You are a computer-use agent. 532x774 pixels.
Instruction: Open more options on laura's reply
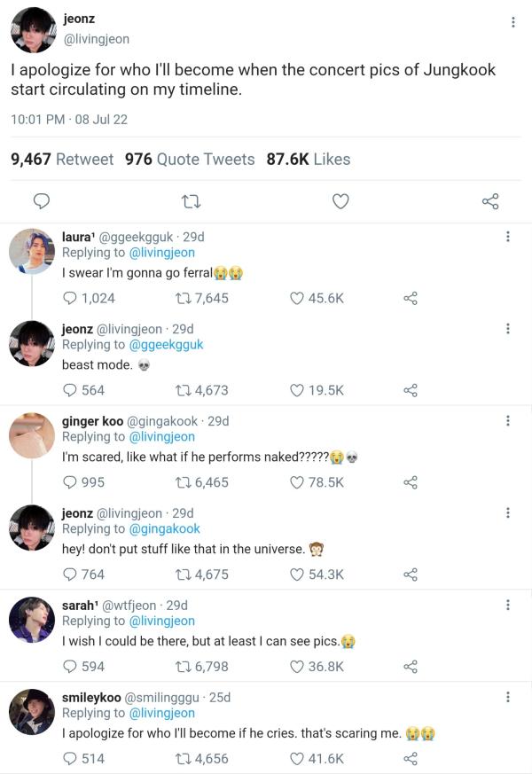507,237
